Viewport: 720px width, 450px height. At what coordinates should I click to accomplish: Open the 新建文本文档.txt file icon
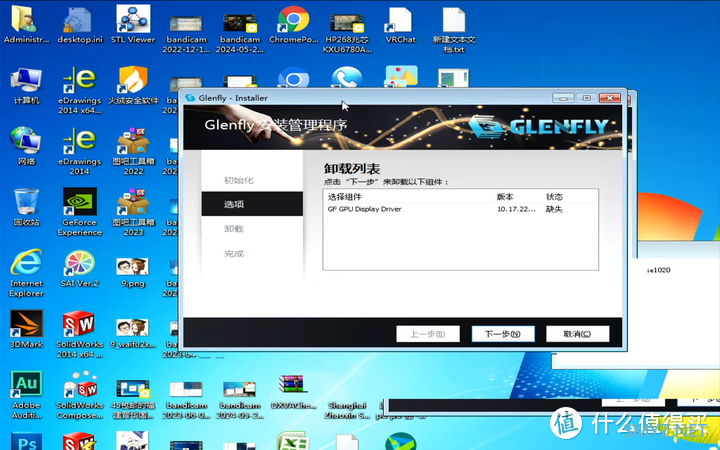454,28
